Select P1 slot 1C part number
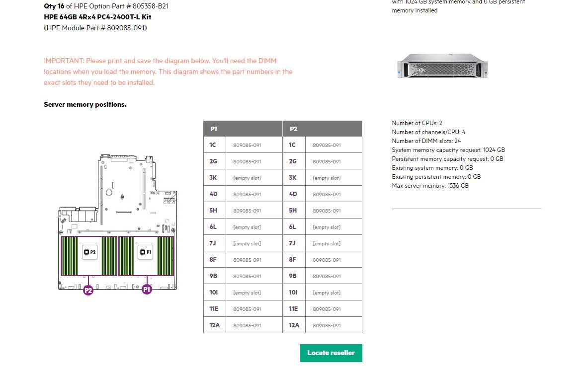This screenshot has width=588, height=367. (x=247, y=146)
